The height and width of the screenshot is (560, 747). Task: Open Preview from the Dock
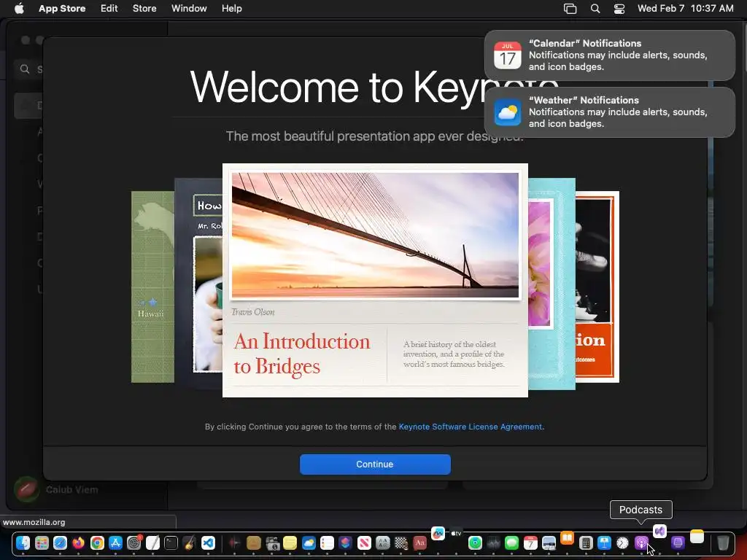[x=549, y=542]
